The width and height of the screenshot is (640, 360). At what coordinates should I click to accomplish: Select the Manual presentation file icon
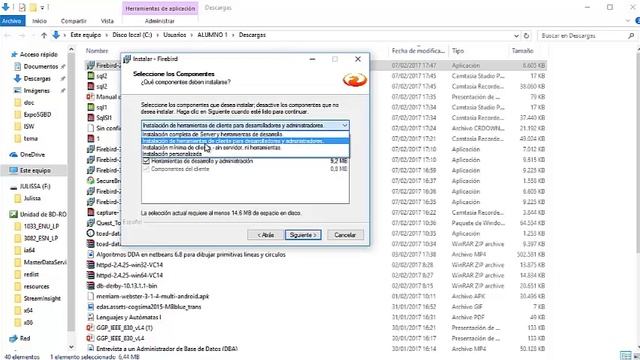coord(91,97)
